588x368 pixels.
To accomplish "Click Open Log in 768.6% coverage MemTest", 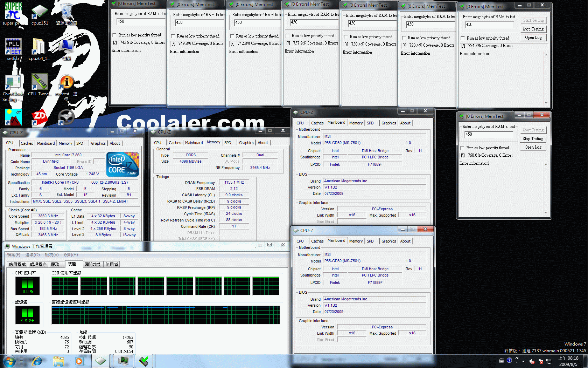I will [x=533, y=147].
